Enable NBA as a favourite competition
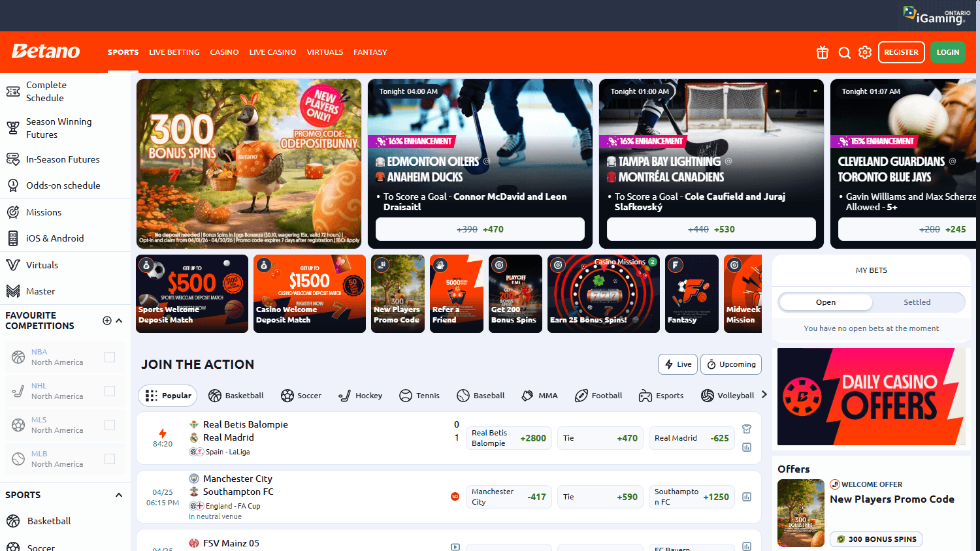980x551 pixels. pos(108,356)
